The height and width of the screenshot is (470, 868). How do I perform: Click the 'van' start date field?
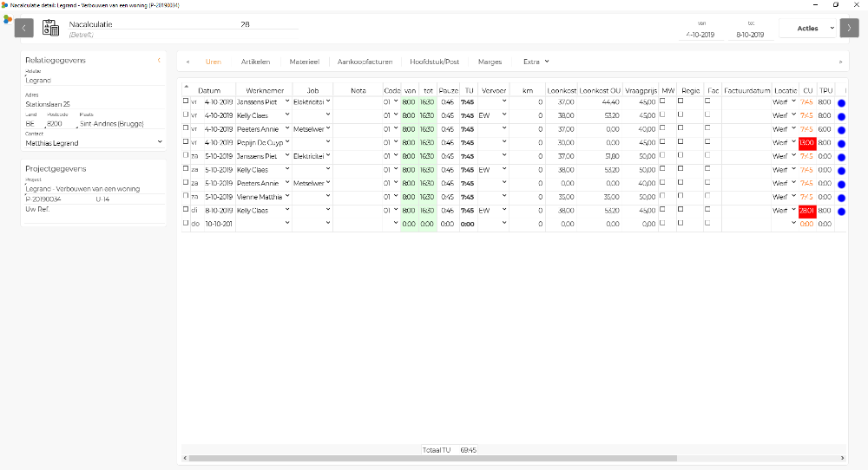point(701,35)
